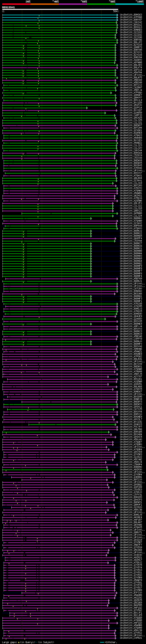Click the UniRef100_Q9ZR25 entry
146x644 pixels.
point(131,600)
